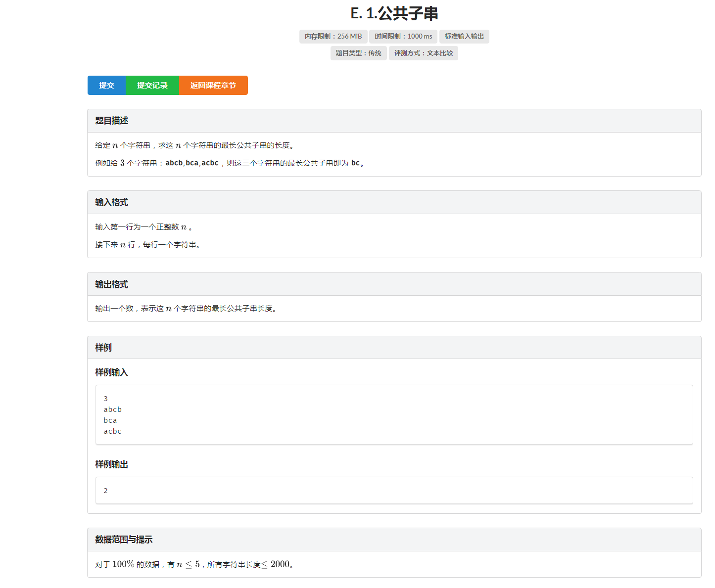Select the 评测方式：文本比较 tag

pos(423,53)
